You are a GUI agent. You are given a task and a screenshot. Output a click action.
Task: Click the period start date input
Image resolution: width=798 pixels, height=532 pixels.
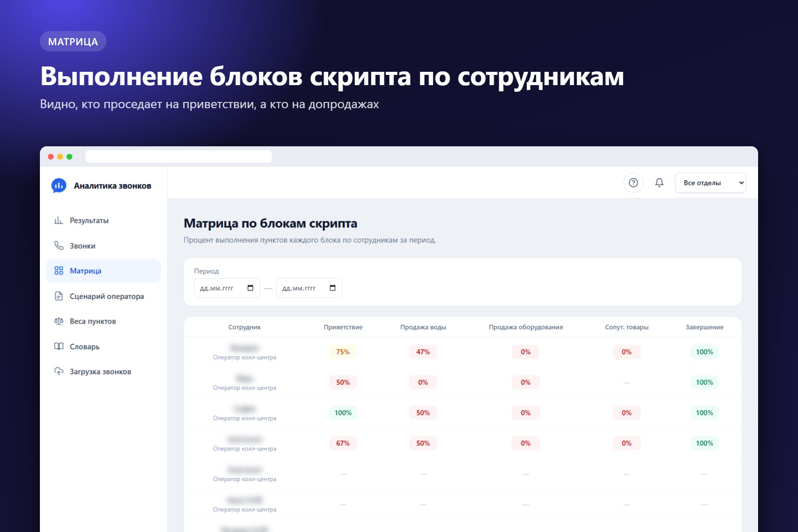click(x=227, y=288)
